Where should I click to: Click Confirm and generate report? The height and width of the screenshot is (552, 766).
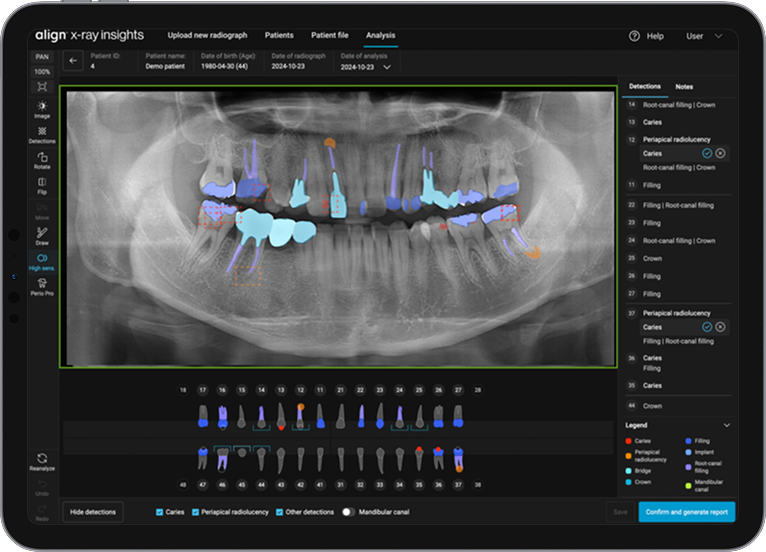(686, 512)
